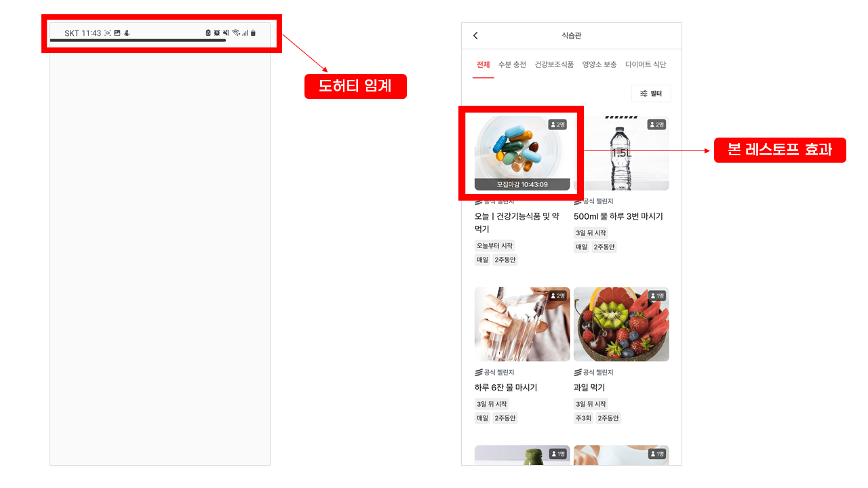Screen dimensions: 868x488
Task: Tap the mute vibrate icon in status bar
Action: pyautogui.click(x=226, y=33)
